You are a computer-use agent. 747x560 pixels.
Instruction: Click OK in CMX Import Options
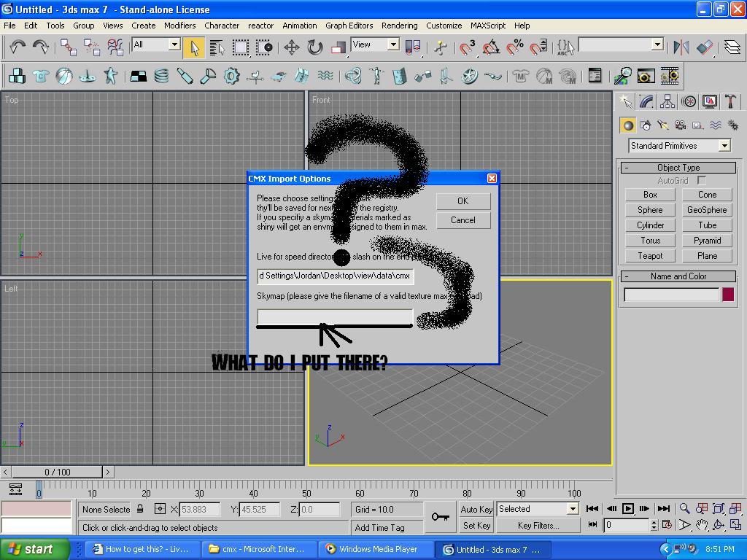click(x=463, y=201)
